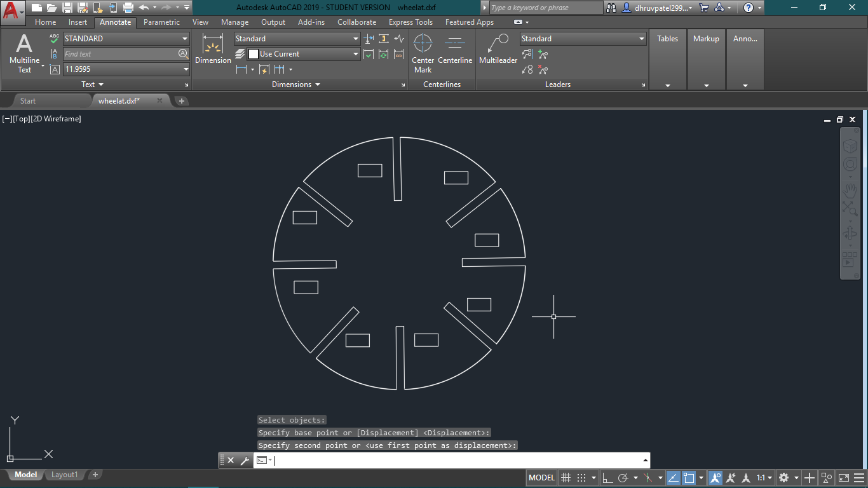Click the 1:1 annotation scale button
The width and height of the screenshot is (868, 488).
pyautogui.click(x=763, y=478)
